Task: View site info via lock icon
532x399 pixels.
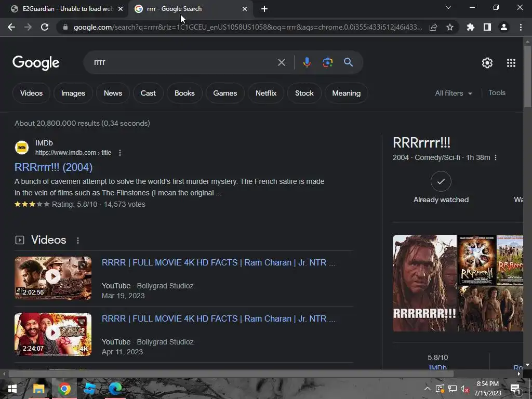Action: point(65,27)
